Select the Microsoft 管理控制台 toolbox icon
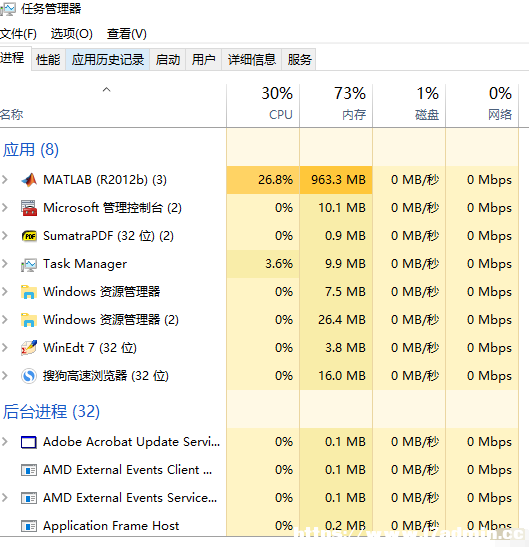This screenshot has height=547, width=529. [29, 208]
